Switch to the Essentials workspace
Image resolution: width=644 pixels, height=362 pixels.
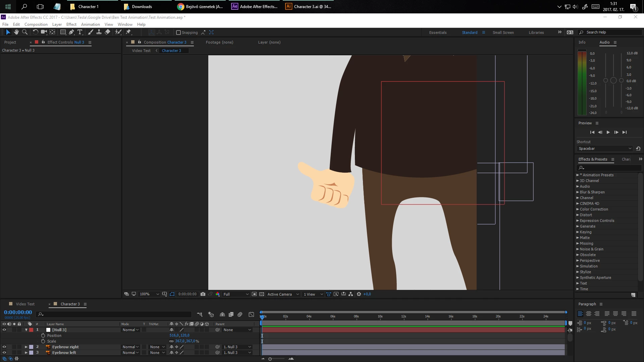438,33
